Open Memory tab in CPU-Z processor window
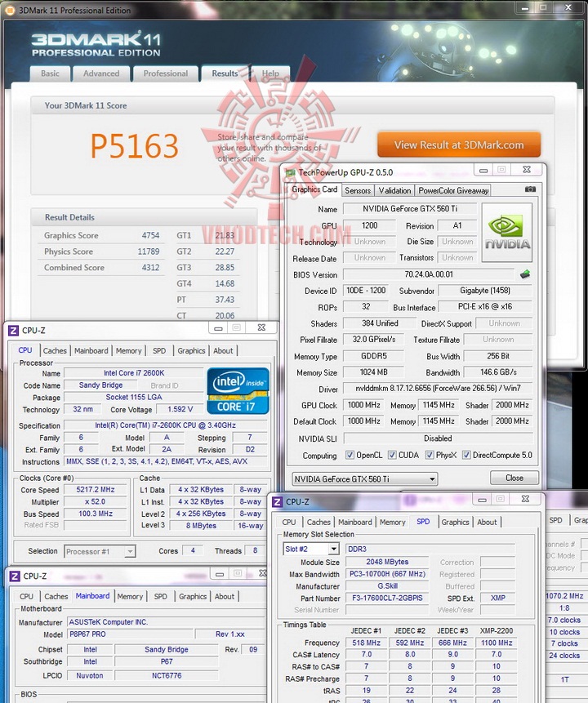The width and height of the screenshot is (588, 703). 129,350
